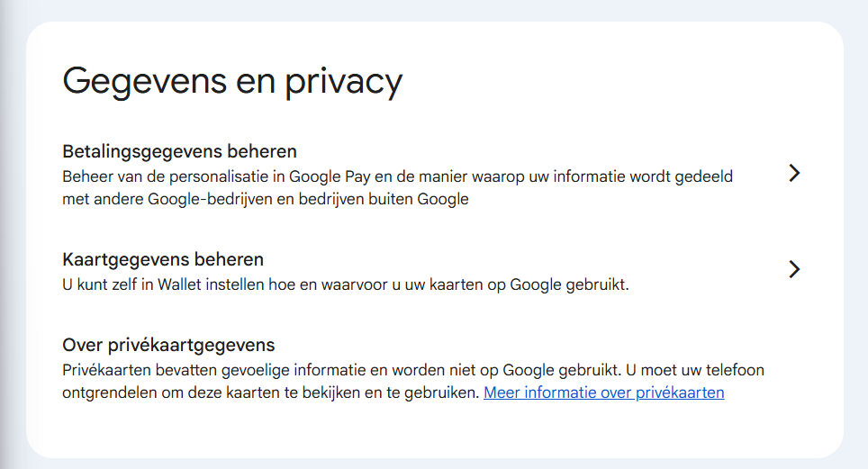Select the Over privékaartgegevens heading
The height and width of the screenshot is (469, 868).
click(168, 345)
